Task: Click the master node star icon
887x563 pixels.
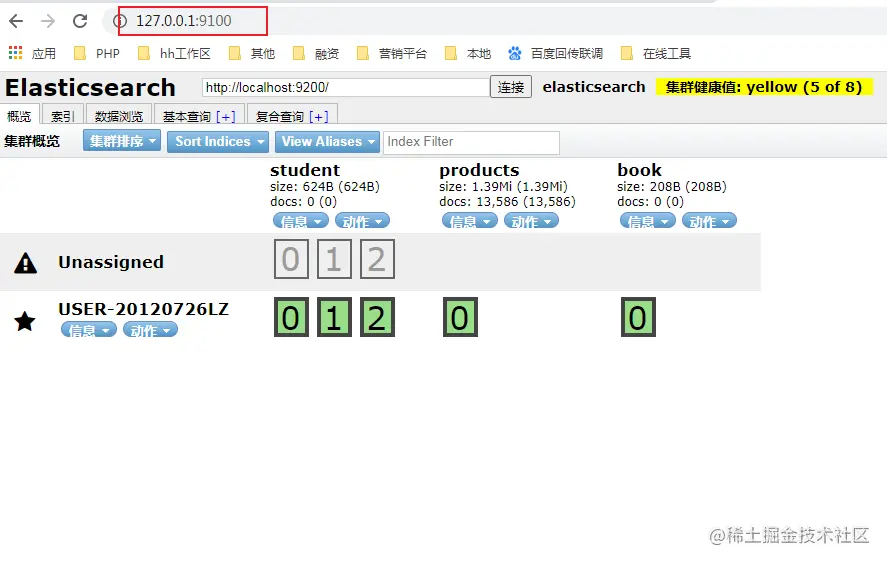Action: [x=25, y=321]
